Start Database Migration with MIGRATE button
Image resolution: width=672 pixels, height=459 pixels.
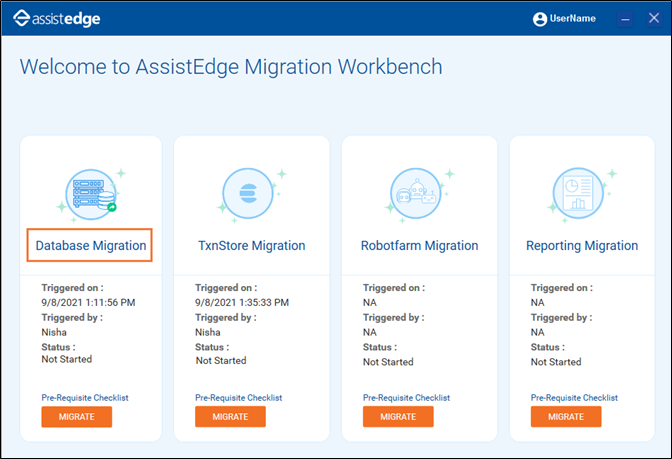pos(77,417)
